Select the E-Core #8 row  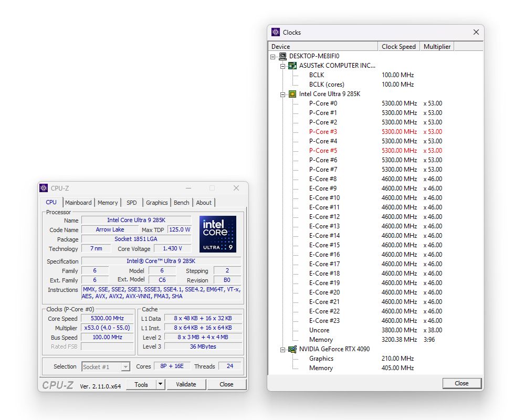(x=375, y=179)
